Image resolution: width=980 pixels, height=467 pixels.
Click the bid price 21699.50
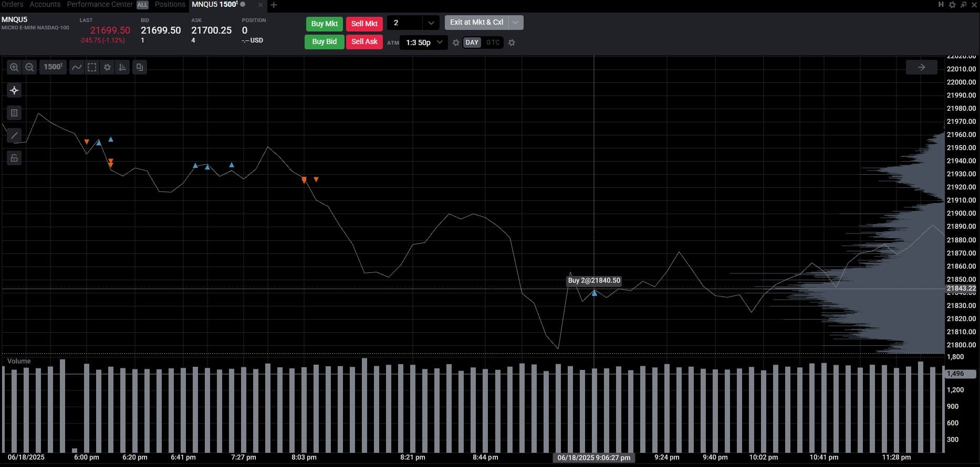coord(161,30)
